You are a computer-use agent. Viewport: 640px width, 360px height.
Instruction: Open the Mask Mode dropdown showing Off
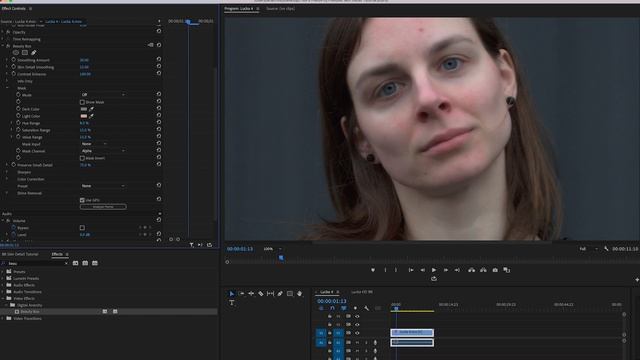pos(103,95)
